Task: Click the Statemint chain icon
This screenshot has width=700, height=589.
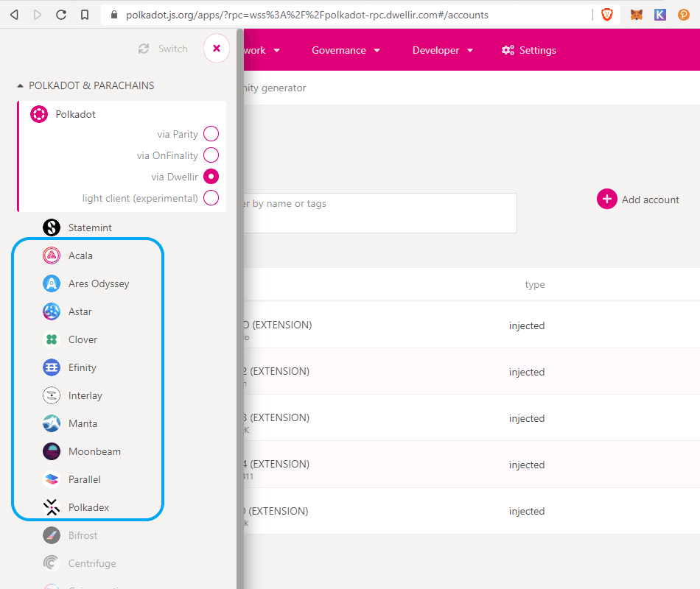Action: pyautogui.click(x=52, y=228)
